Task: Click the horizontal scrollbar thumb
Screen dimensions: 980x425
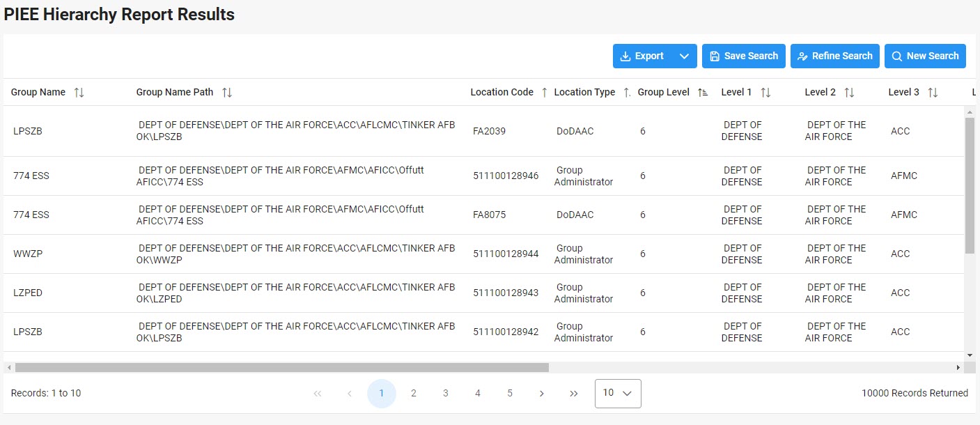Action: [x=281, y=367]
